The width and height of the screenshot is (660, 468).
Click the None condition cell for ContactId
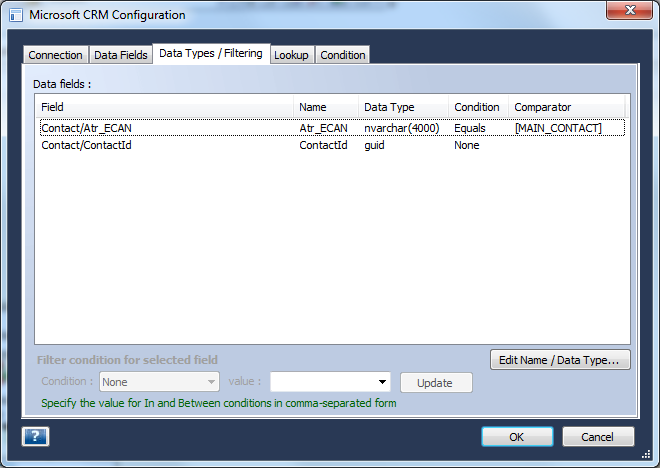click(x=466, y=145)
